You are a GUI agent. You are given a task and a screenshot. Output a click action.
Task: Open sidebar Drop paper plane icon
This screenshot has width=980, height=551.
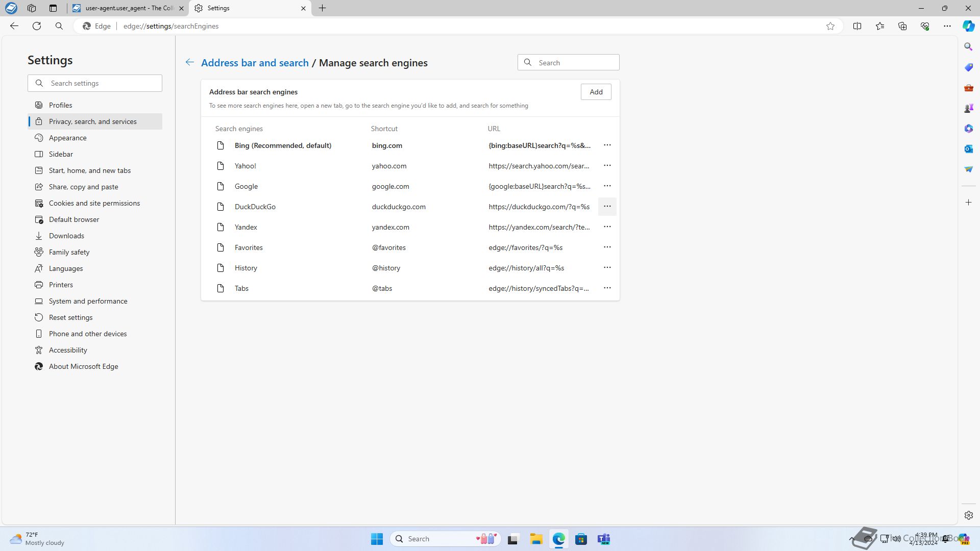click(x=969, y=169)
